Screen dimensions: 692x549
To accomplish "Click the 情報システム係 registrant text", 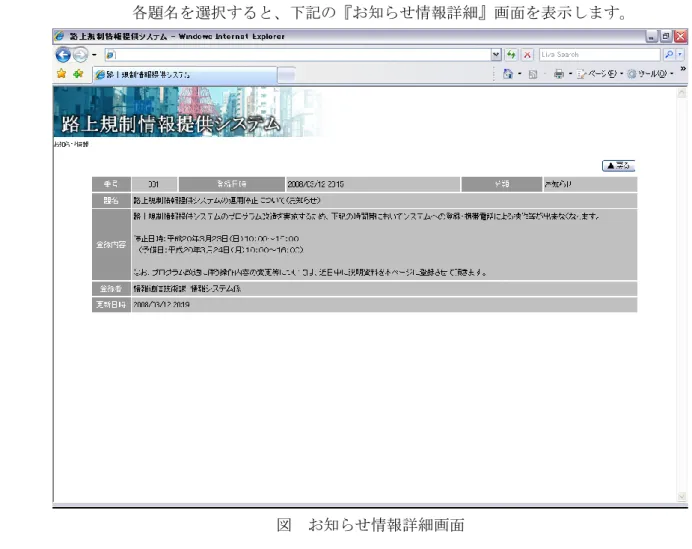I will point(215,289).
